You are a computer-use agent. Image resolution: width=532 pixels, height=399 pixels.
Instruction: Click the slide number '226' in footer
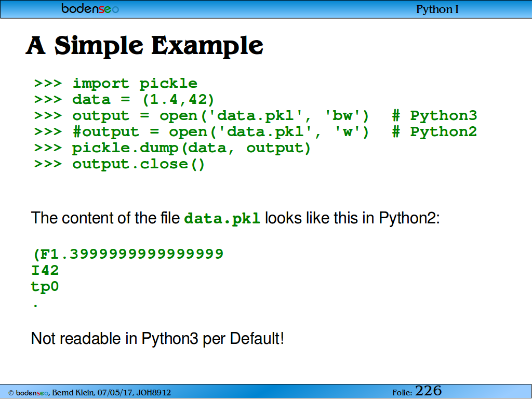click(x=428, y=391)
